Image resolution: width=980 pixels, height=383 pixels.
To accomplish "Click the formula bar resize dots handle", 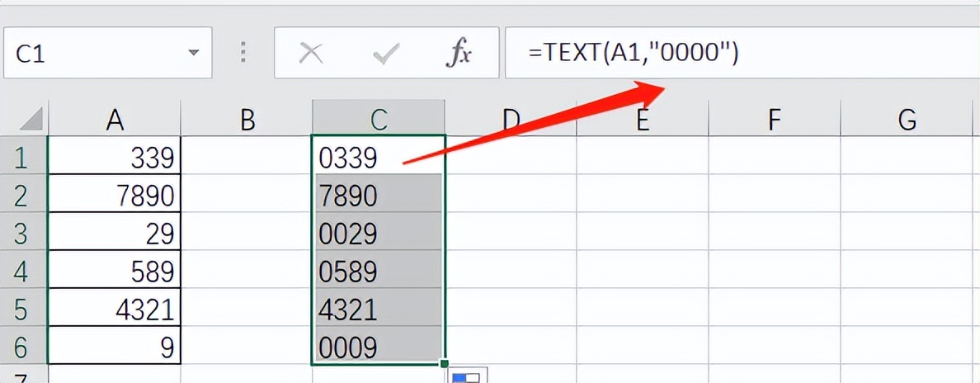I will [x=243, y=54].
